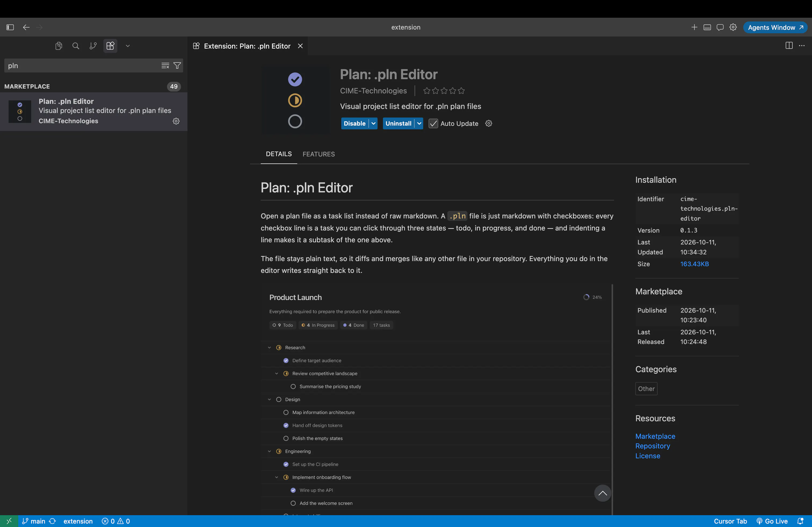Image resolution: width=812 pixels, height=527 pixels.
Task: Open the chat bubble icon
Action: tap(720, 27)
